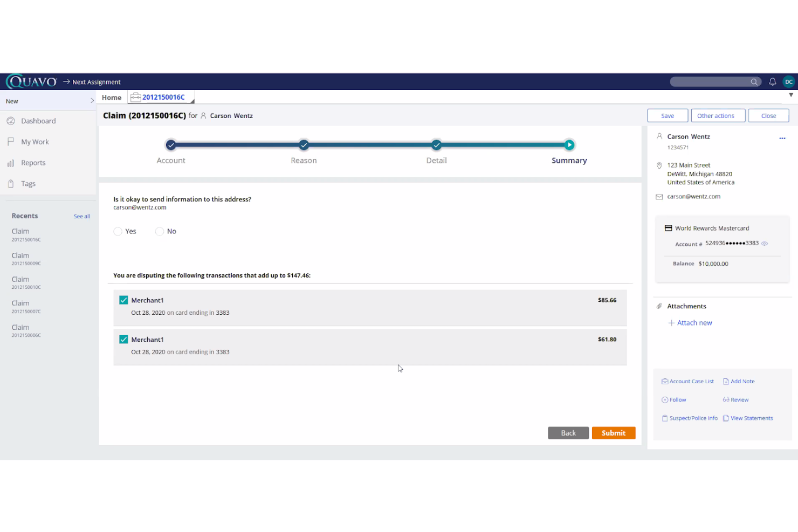Open the Dashboard from the sidebar
Viewport: 798px width, 532px height.
(x=38, y=121)
